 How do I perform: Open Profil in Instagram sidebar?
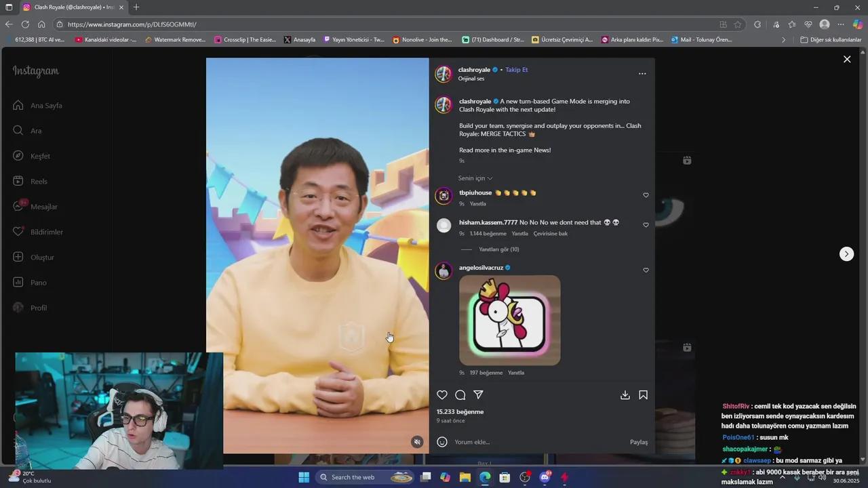[30, 308]
